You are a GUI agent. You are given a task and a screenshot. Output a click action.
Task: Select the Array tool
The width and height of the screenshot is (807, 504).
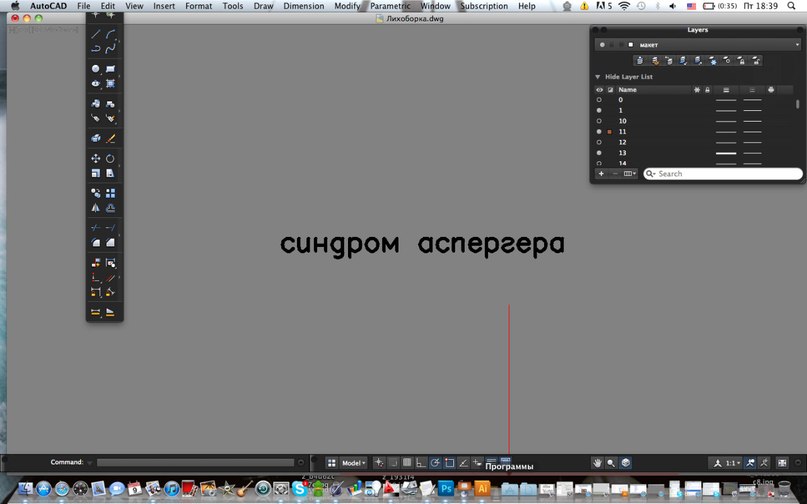(110, 193)
